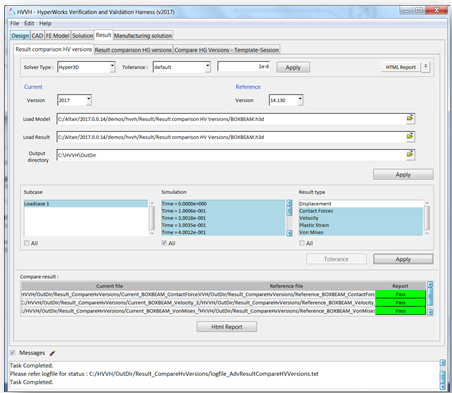452x393 pixels.
Task: Click the Output directory path field
Action: (231, 155)
